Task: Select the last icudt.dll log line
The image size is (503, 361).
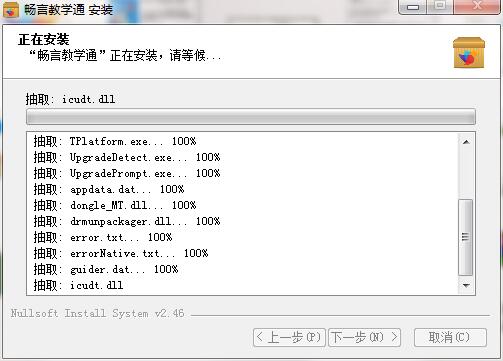Action: pos(78,285)
